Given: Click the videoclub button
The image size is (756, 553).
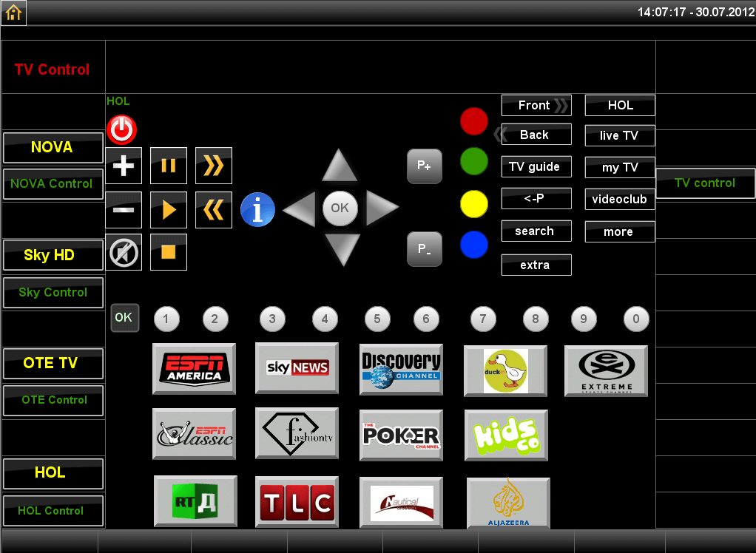Looking at the screenshot, I should coord(619,200).
